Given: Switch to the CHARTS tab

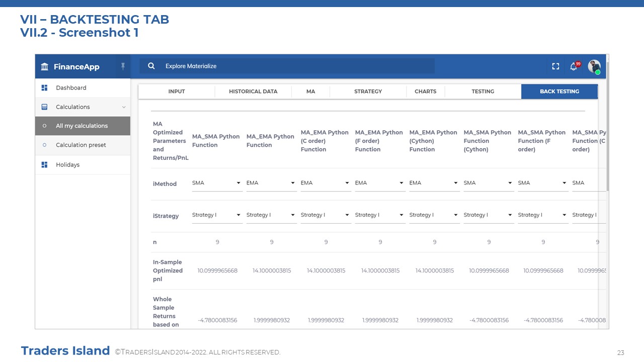Looking at the screenshot, I should pyautogui.click(x=426, y=92).
